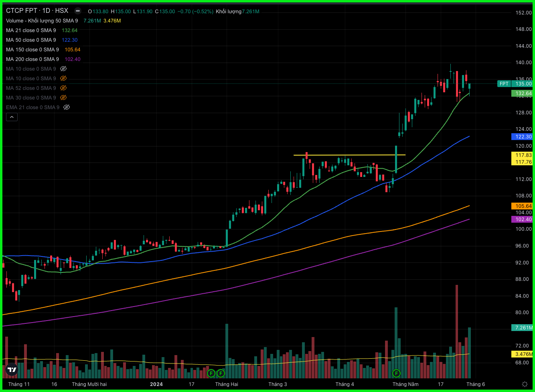Show the MA 10 with orange eye icon
The height and width of the screenshot is (392, 535).
[63, 79]
